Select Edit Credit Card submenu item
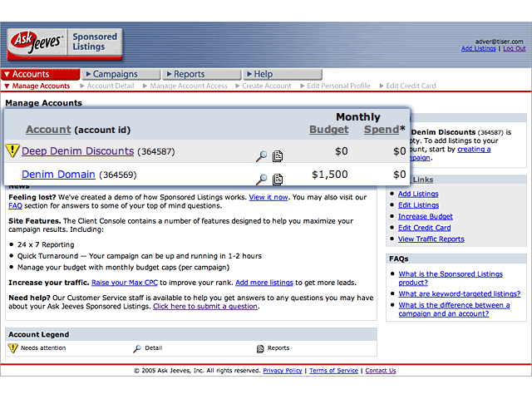Screen dimensions: 532x399 click(411, 86)
